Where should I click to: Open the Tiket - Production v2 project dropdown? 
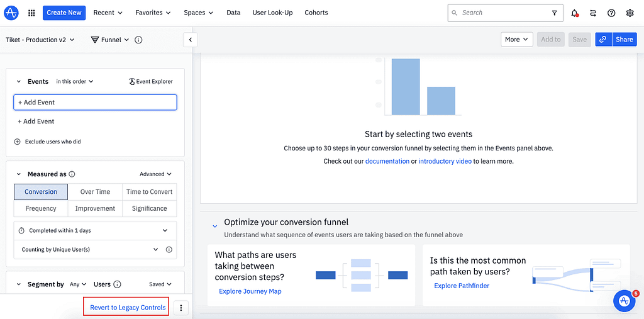40,40
